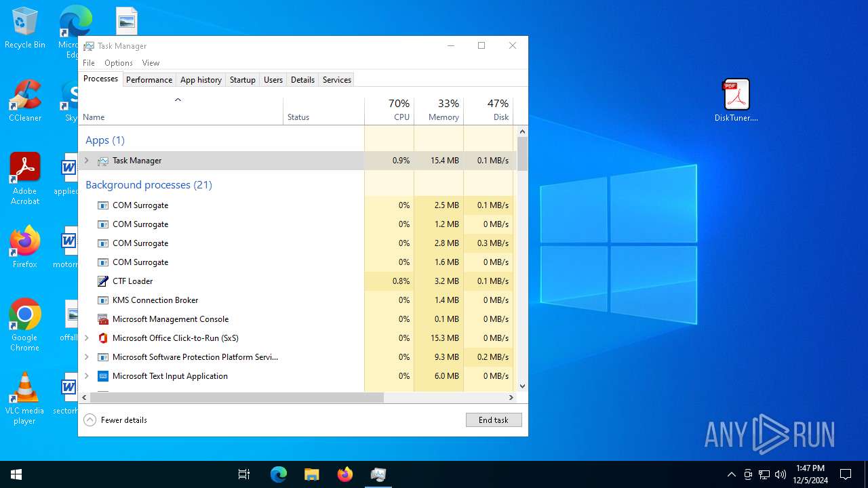Open the Options menu

point(119,63)
